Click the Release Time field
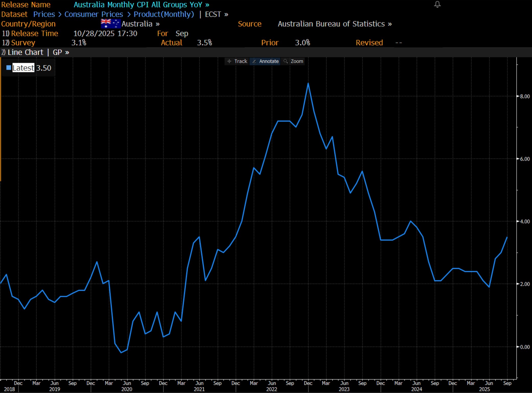This screenshot has height=393, width=532. click(35, 34)
